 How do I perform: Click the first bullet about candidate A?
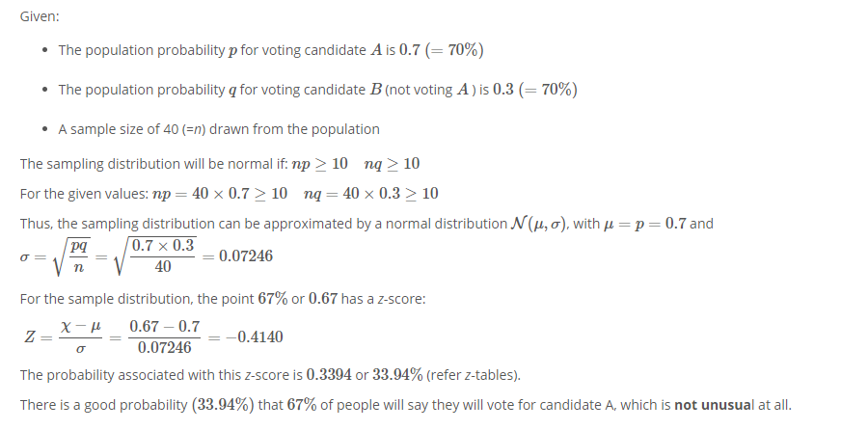coord(271,50)
